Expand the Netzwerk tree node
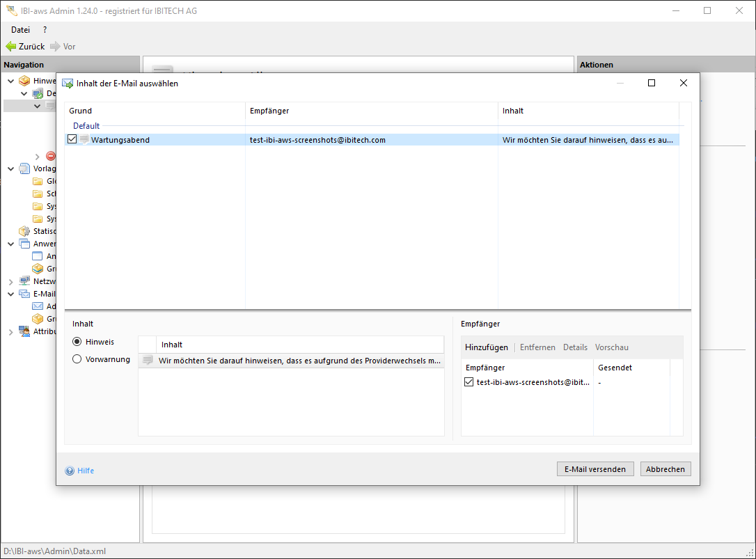The width and height of the screenshot is (756, 559). click(11, 281)
